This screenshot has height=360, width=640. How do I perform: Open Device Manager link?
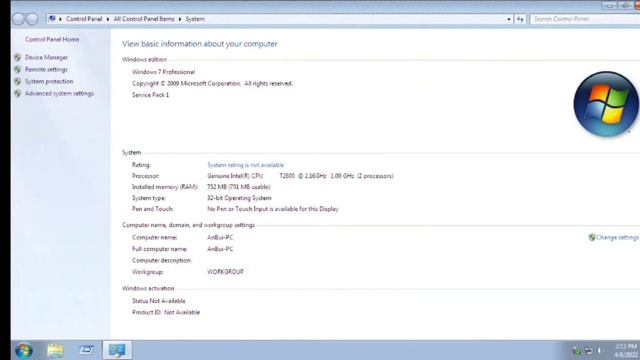[47, 58]
